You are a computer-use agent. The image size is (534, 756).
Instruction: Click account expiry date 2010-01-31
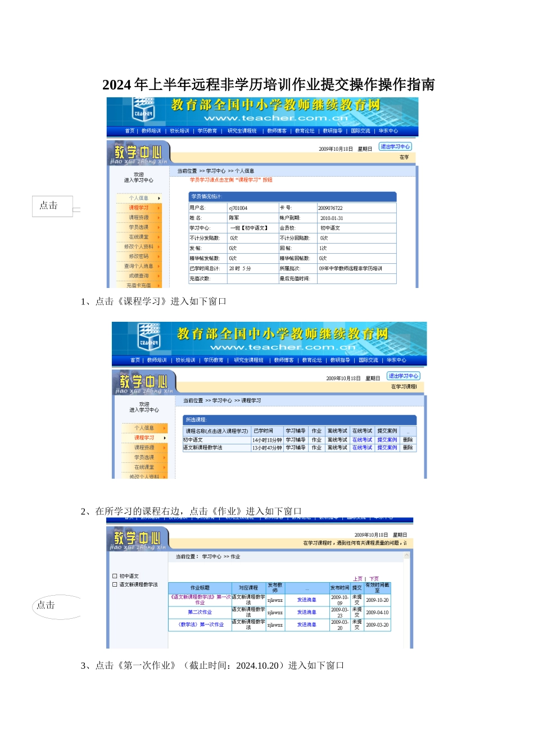[332, 218]
